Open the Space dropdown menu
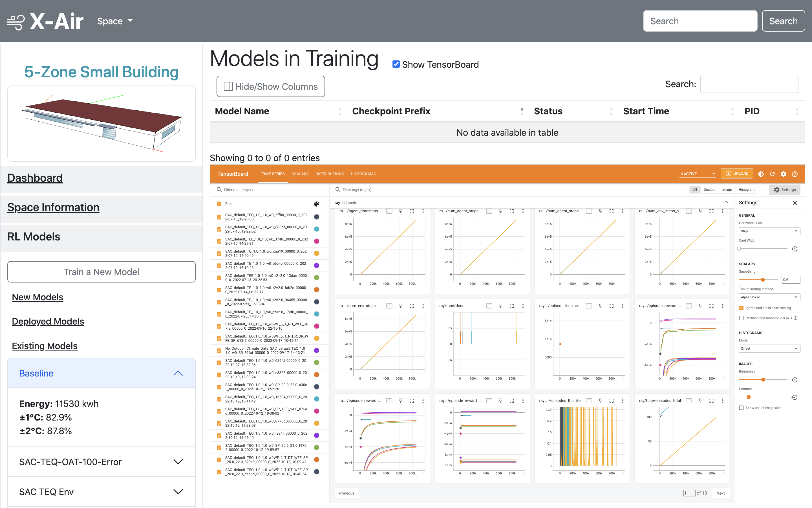Image resolution: width=812 pixels, height=508 pixels. pyautogui.click(x=115, y=21)
